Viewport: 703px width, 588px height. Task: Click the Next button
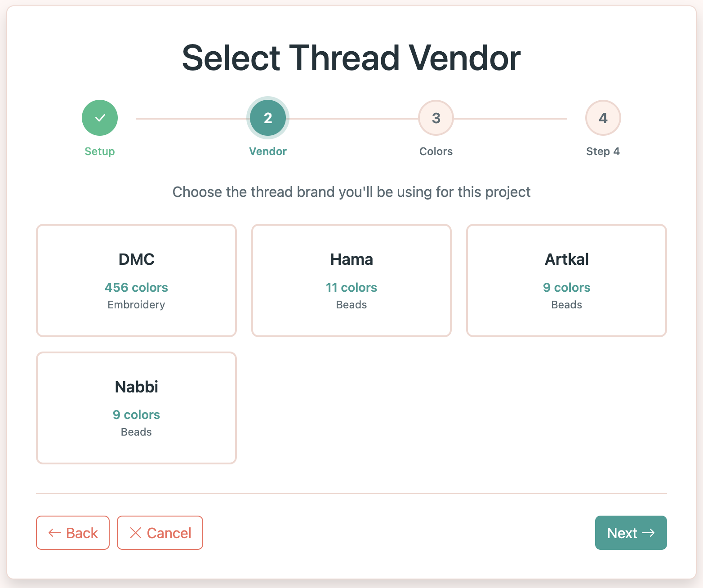click(x=631, y=533)
